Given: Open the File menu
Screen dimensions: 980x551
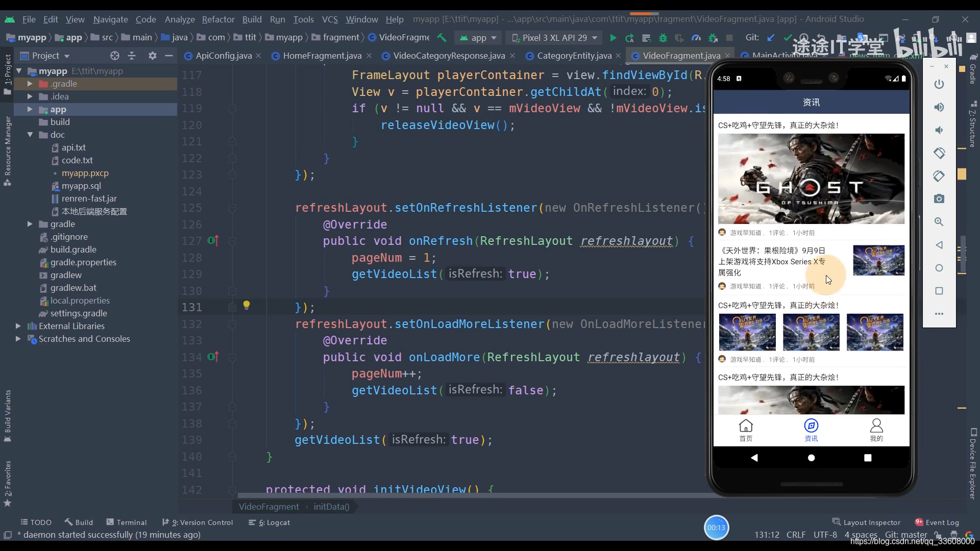Looking at the screenshot, I should point(29,19).
